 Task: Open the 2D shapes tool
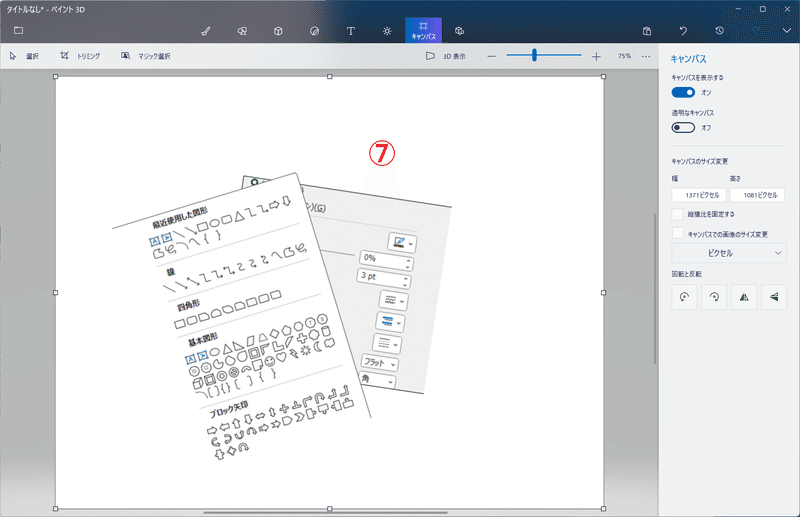pos(242,31)
